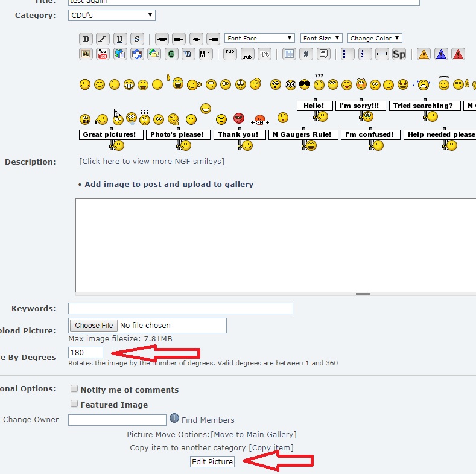Click 'Click here to view more NGF smileys'
The image size is (476, 474).
[x=152, y=161]
